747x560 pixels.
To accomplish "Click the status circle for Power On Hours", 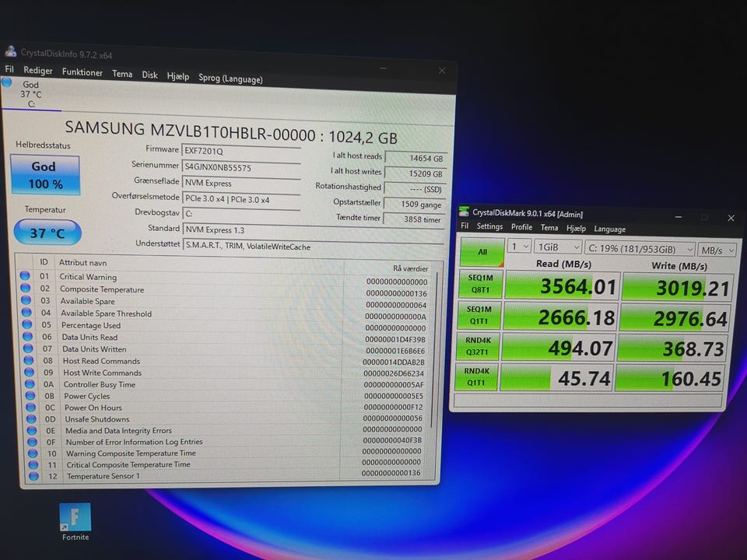I will [30, 407].
